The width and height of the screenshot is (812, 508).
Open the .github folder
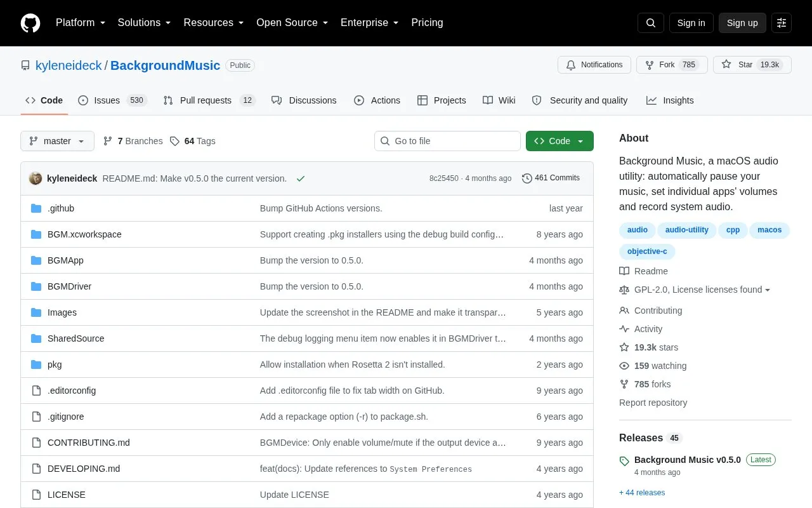click(x=61, y=208)
